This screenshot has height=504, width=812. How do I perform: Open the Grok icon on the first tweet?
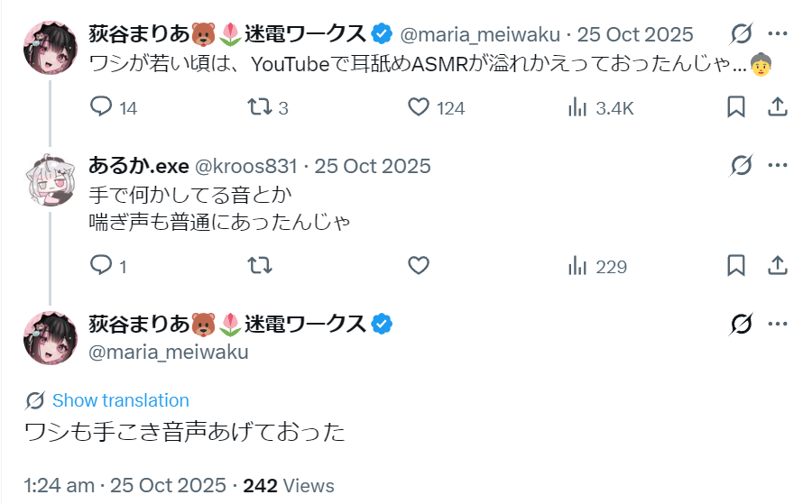741,34
